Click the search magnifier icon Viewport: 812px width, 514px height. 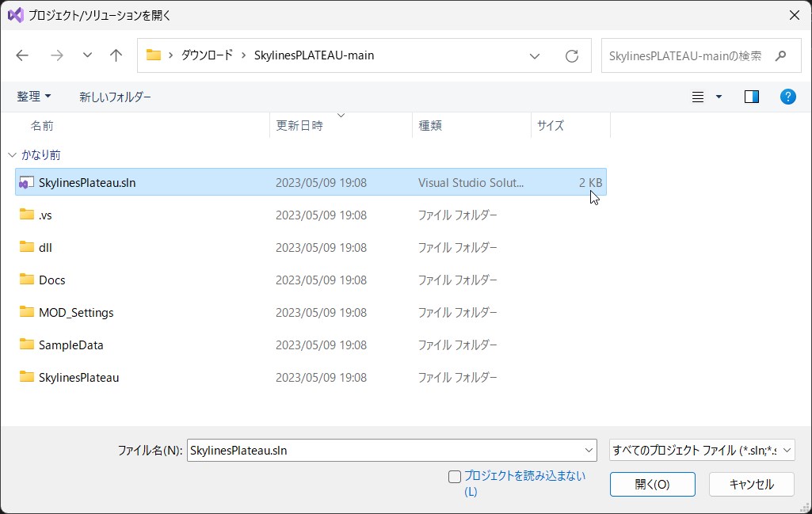(x=780, y=56)
